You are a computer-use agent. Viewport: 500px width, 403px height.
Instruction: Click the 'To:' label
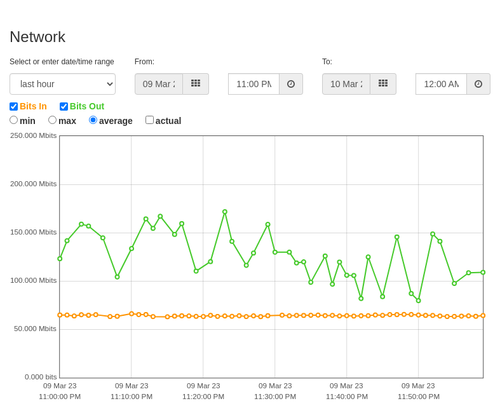pos(327,62)
